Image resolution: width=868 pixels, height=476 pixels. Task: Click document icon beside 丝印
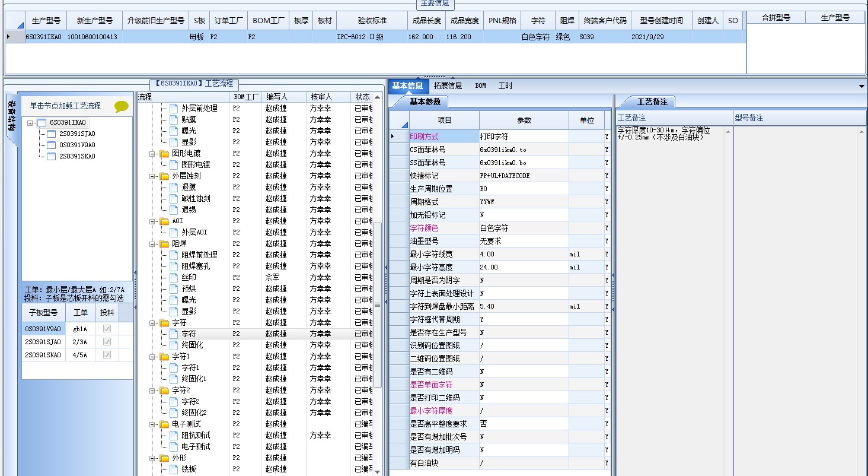pos(174,277)
